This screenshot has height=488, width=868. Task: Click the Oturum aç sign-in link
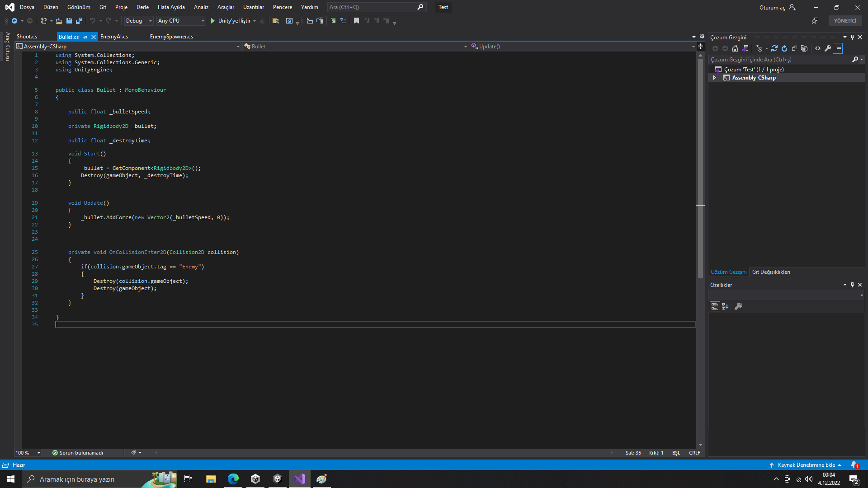(772, 7)
